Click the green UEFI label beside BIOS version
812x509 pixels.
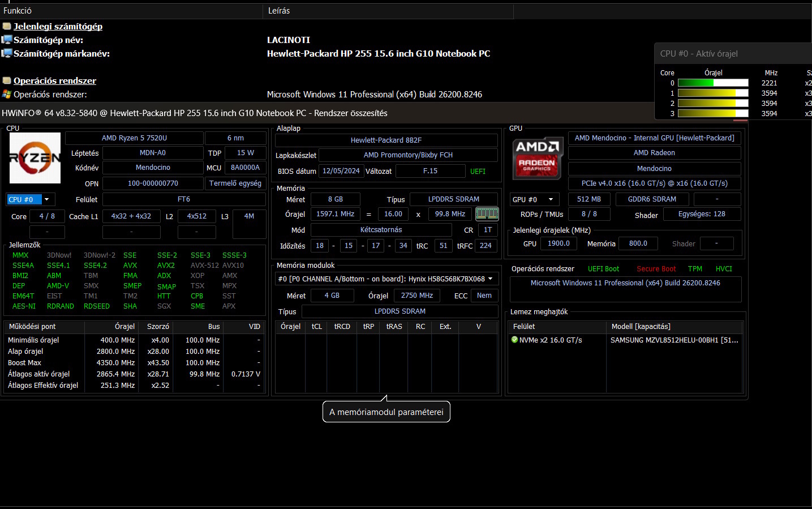(x=478, y=172)
